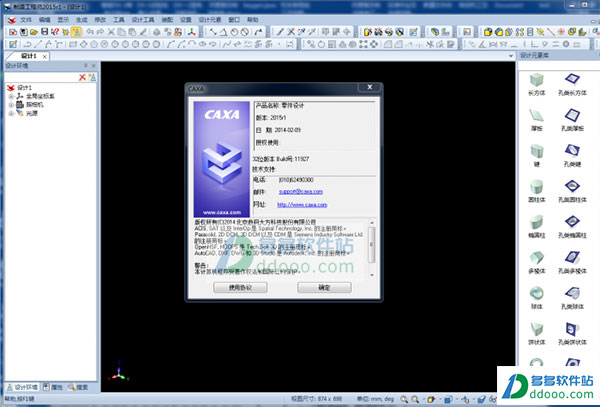Viewport: 600px width, 407px height.
Task: Select the 孔类多棱体 element in library
Action: click(x=572, y=262)
